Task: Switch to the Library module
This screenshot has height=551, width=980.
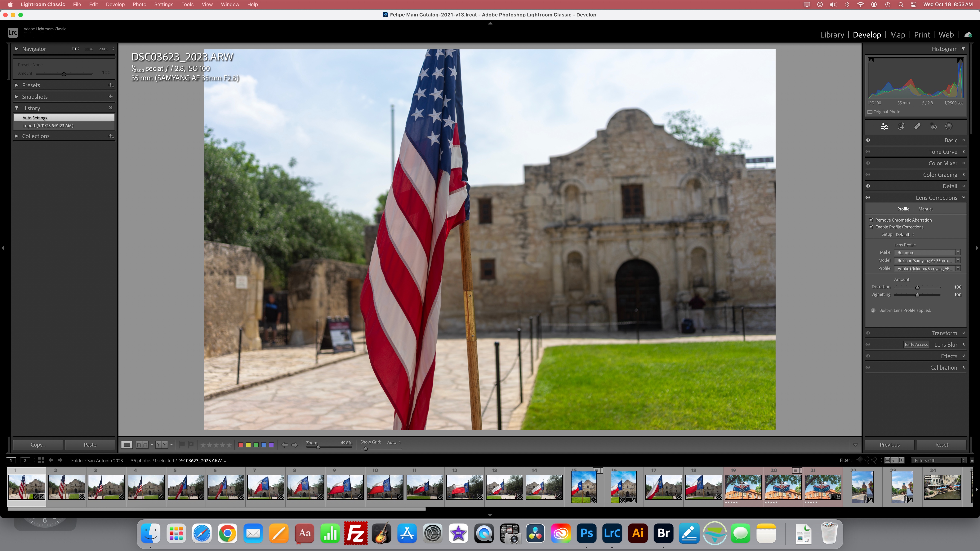Action: (x=832, y=35)
